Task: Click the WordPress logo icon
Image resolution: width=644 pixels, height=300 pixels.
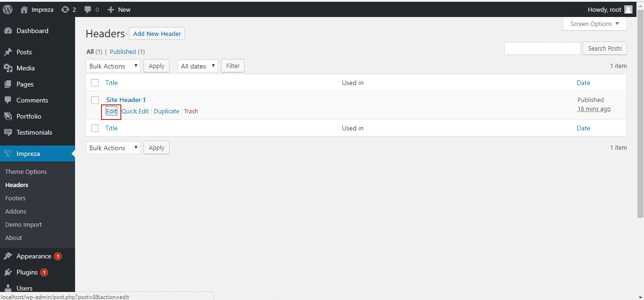Action: [x=8, y=9]
